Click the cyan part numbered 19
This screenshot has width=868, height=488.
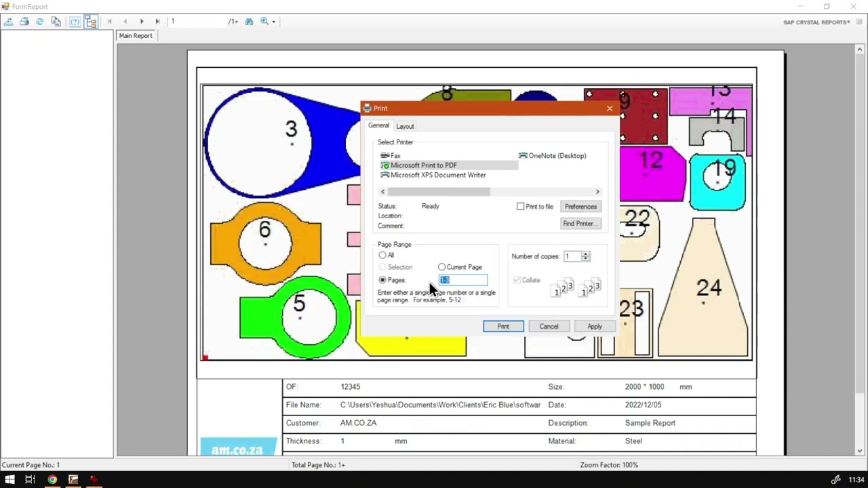click(717, 181)
